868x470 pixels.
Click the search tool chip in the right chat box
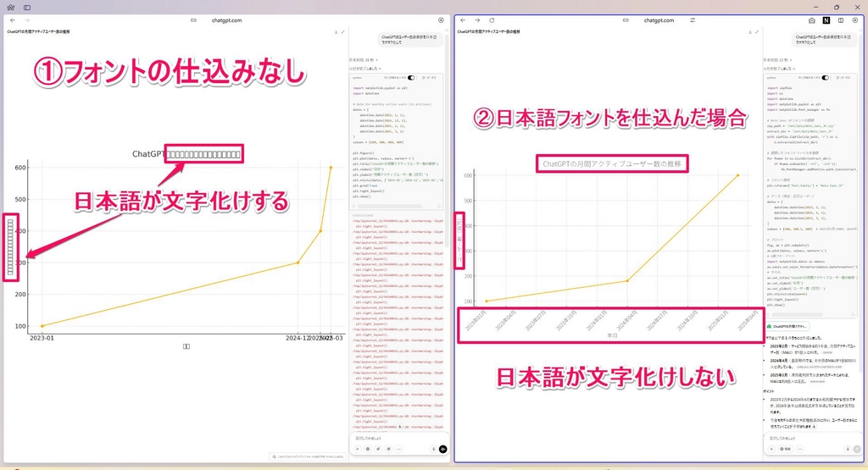click(x=786, y=449)
